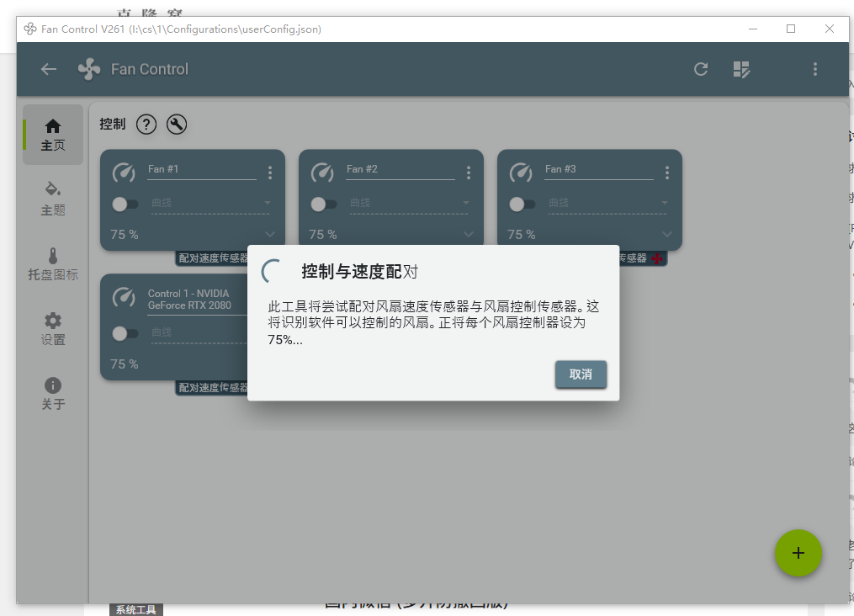This screenshot has height=616, width=854.
Task: Click the refresh icon in the top bar
Action: 701,69
